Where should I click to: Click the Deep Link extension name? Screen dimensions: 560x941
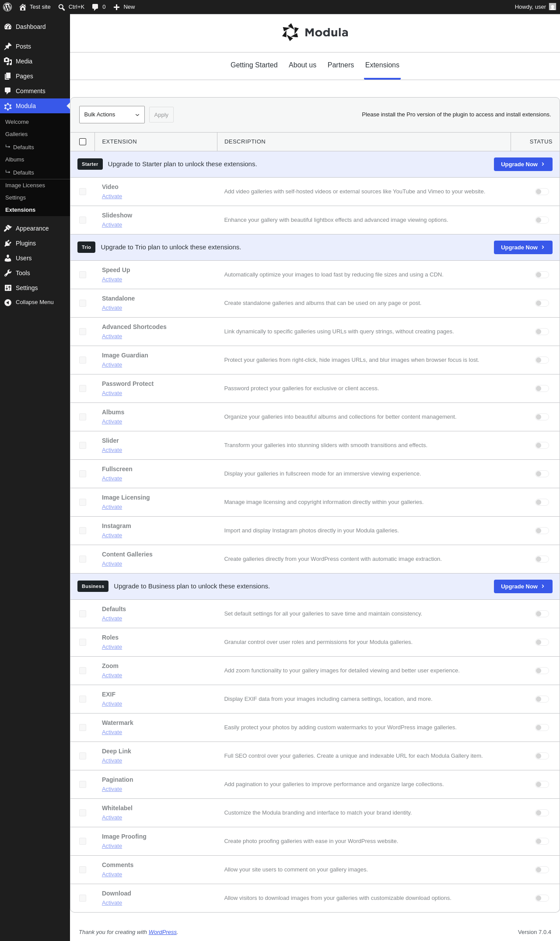[x=116, y=751]
